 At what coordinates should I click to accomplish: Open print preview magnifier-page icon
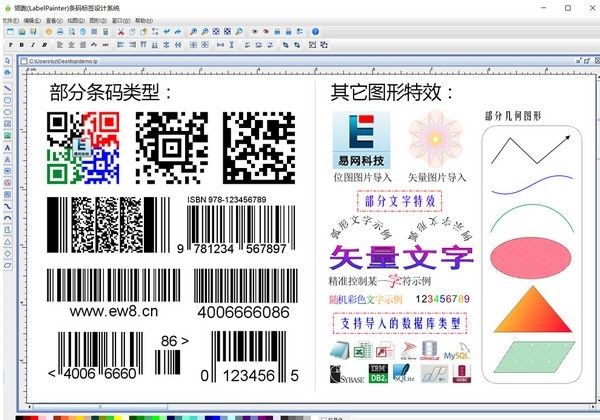72,32
